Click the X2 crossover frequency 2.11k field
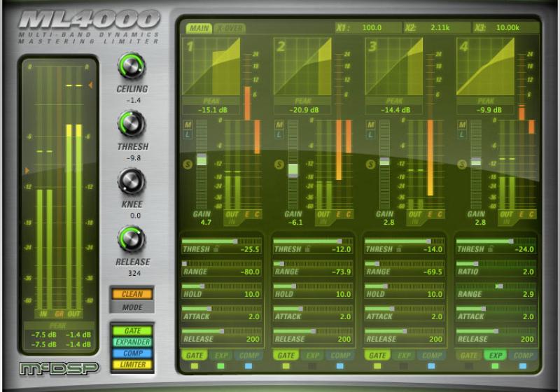The image size is (560, 392). (x=436, y=27)
